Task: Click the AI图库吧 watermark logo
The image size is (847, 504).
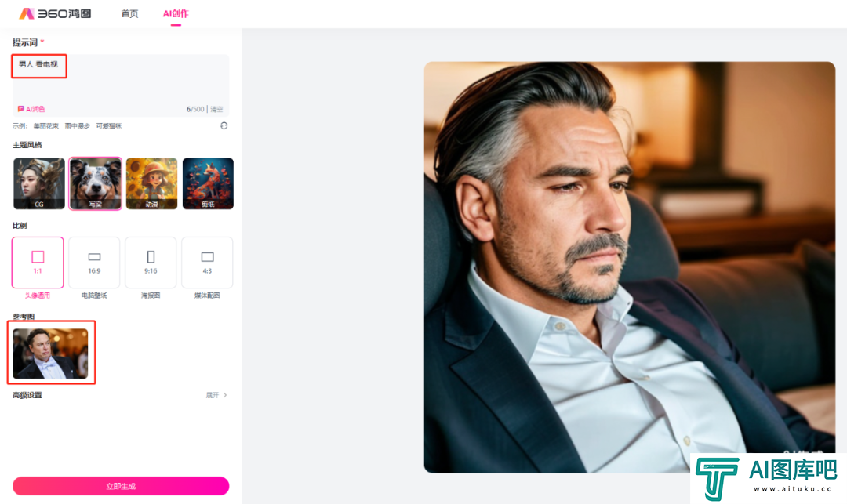Action: (766, 477)
